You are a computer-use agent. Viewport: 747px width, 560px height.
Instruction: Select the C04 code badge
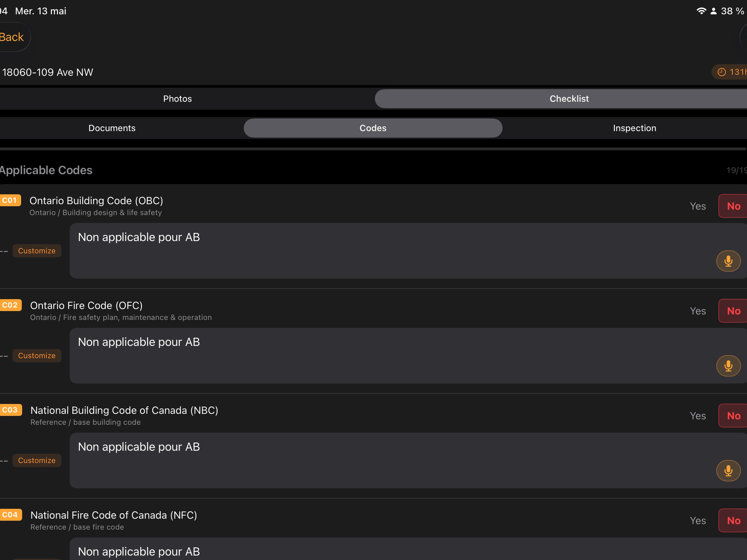[11, 515]
